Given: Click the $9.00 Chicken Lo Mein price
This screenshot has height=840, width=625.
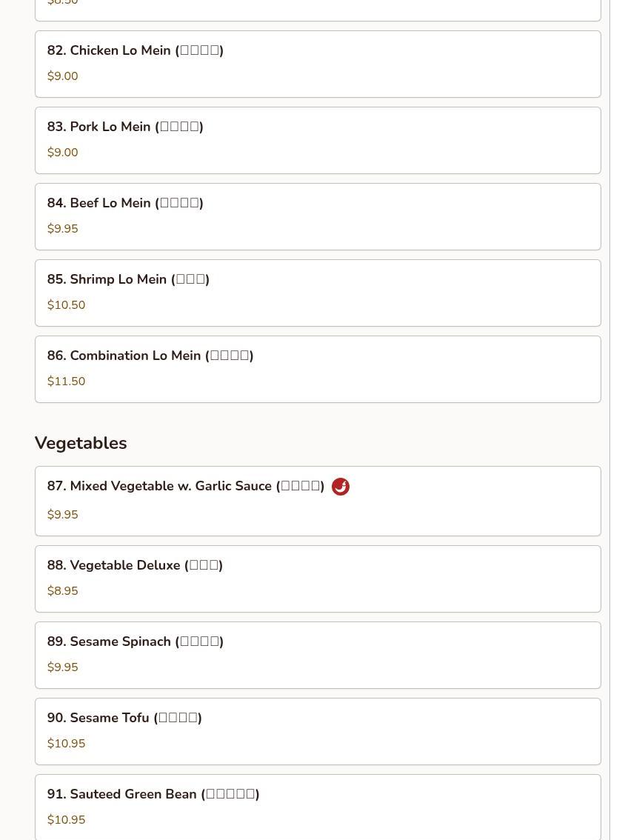Looking at the screenshot, I should [63, 76].
